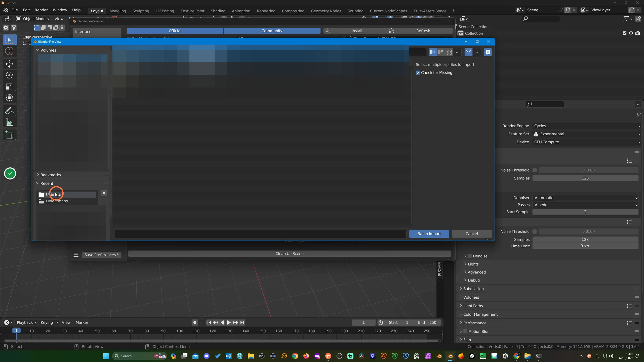644x362 pixels.
Task: Click the Batch Import button
Action: 429,234
